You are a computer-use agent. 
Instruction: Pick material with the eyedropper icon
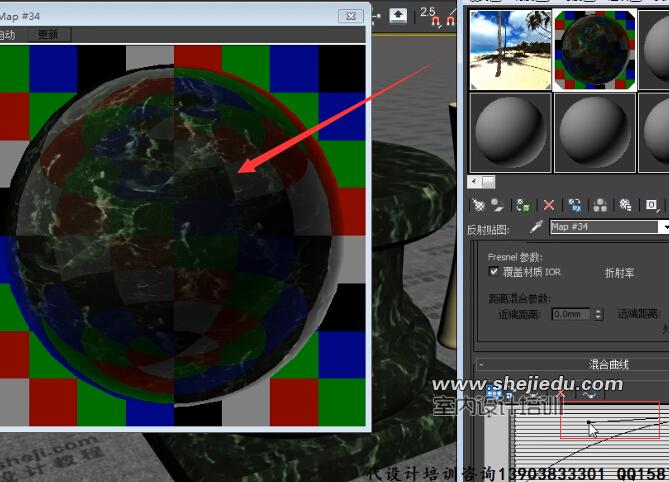coord(536,226)
